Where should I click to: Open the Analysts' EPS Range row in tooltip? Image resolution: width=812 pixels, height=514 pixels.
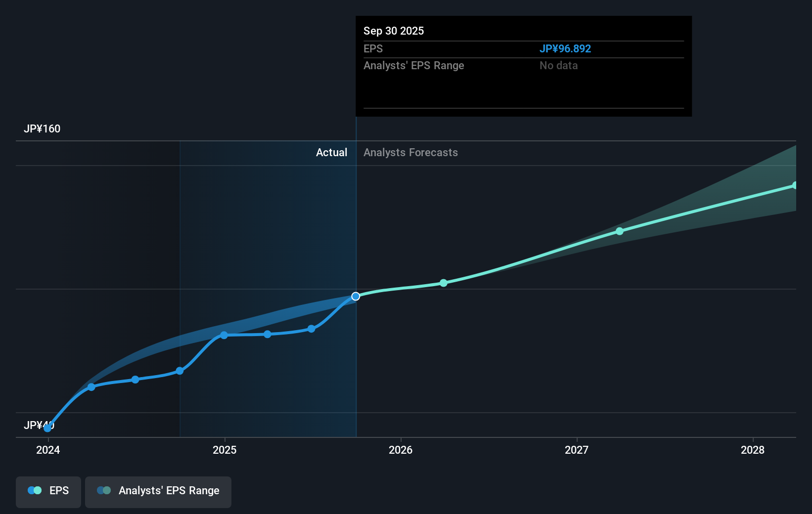point(413,65)
